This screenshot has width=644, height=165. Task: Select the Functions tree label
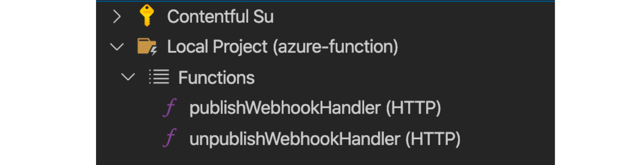point(216,77)
